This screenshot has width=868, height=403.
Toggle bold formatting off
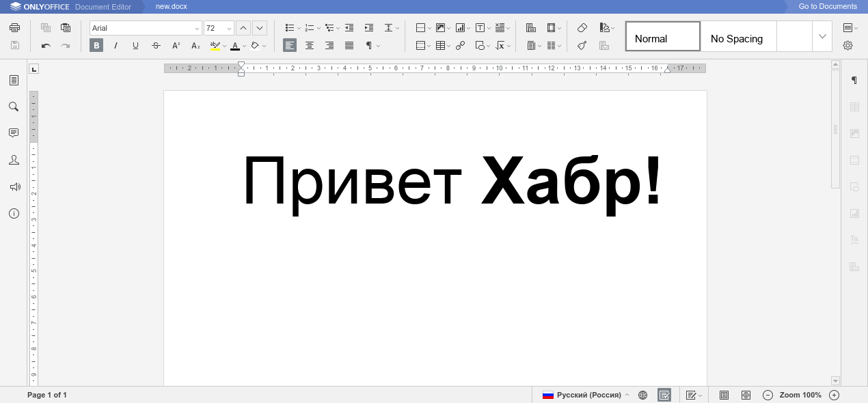pos(96,46)
